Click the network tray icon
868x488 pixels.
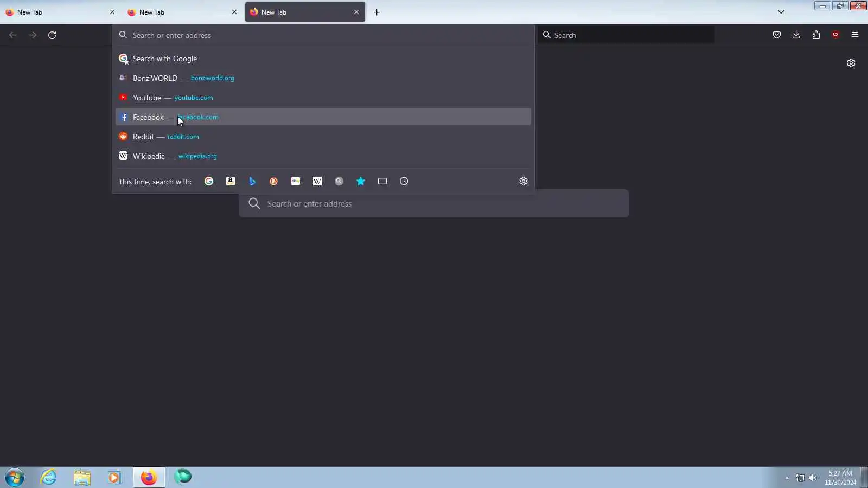point(800,478)
